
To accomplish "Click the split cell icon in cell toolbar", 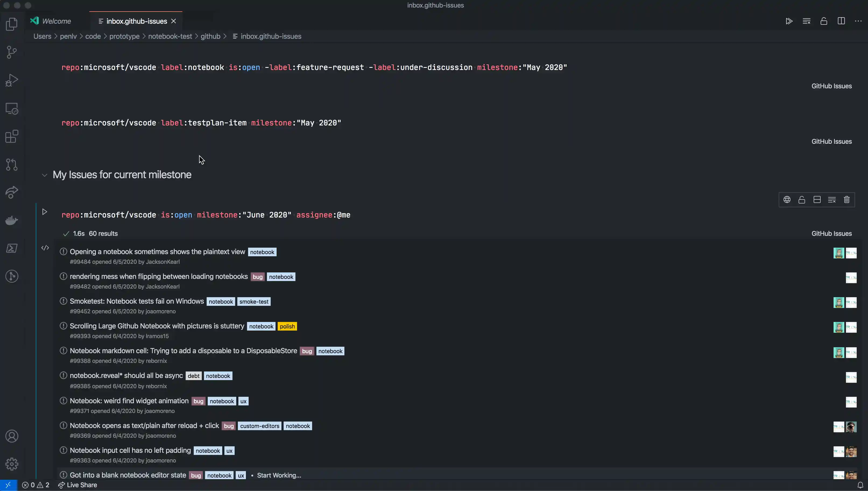I will click(x=817, y=200).
